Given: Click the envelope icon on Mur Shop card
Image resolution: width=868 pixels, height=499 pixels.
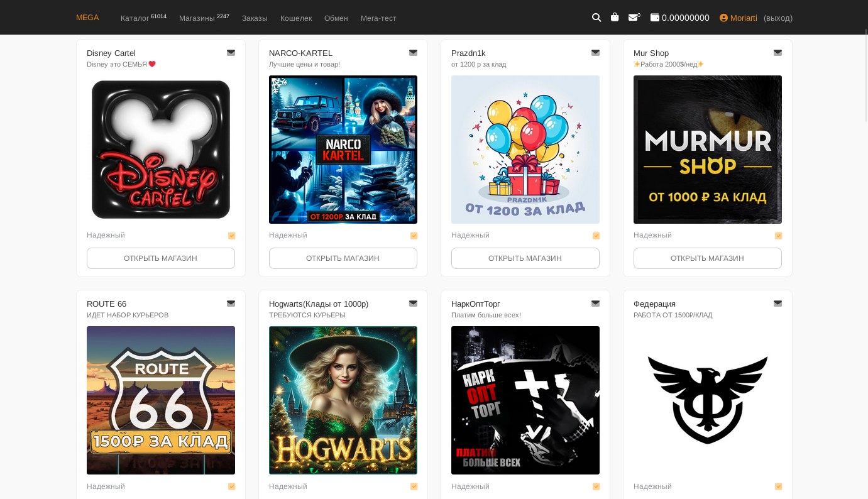Looking at the screenshot, I should coord(777,53).
